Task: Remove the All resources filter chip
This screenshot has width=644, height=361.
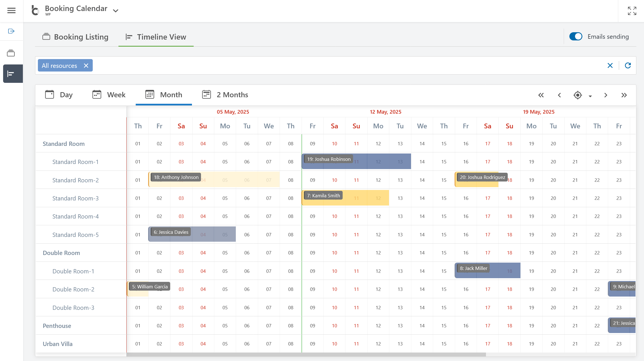Action: (86, 65)
